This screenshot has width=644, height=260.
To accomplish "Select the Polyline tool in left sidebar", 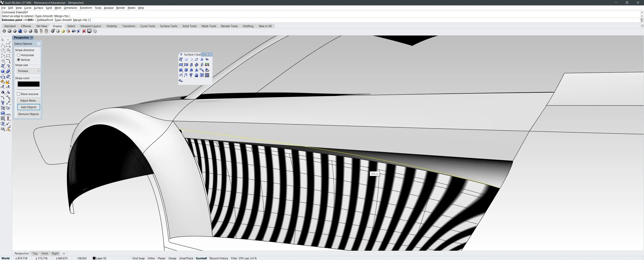I will (3, 45).
